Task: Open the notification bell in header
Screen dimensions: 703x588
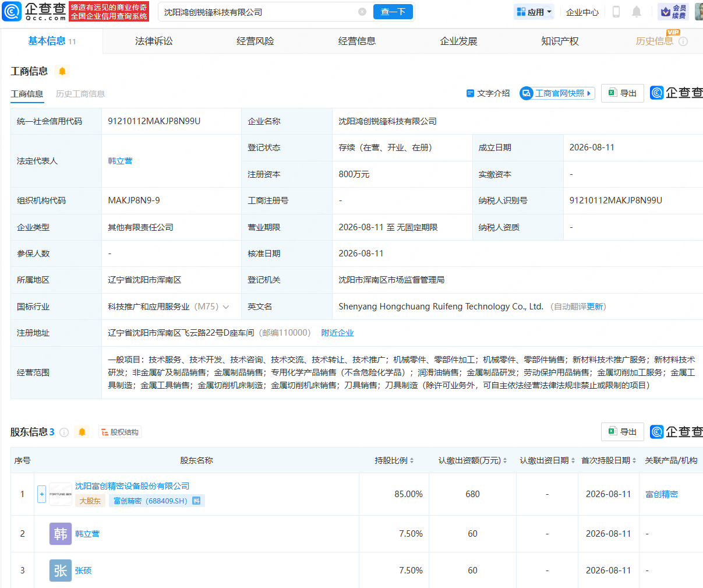Action: click(637, 12)
